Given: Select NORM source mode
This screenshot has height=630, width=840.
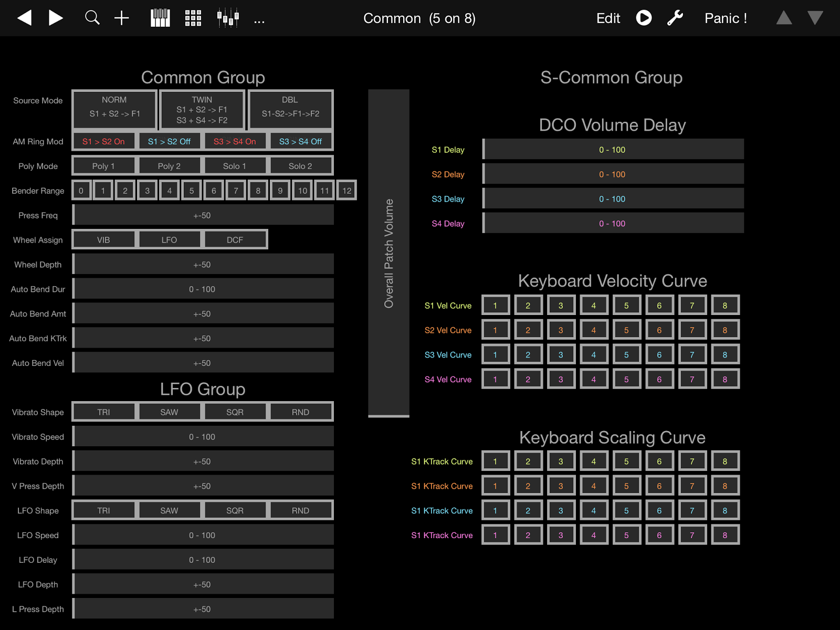Looking at the screenshot, I should click(x=114, y=109).
